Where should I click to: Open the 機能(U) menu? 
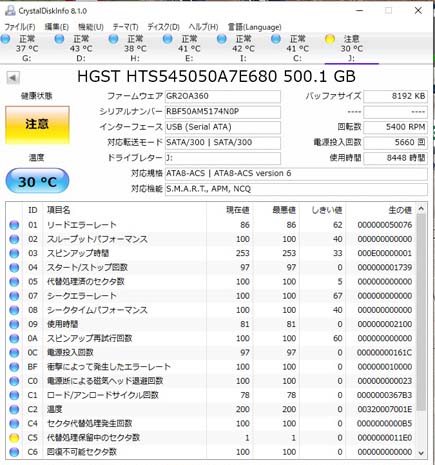91,27
